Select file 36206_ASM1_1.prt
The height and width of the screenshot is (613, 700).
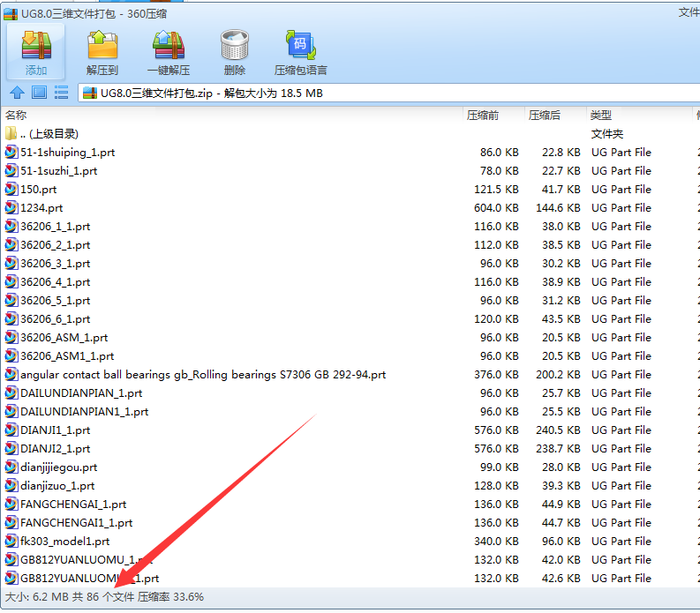(67, 355)
